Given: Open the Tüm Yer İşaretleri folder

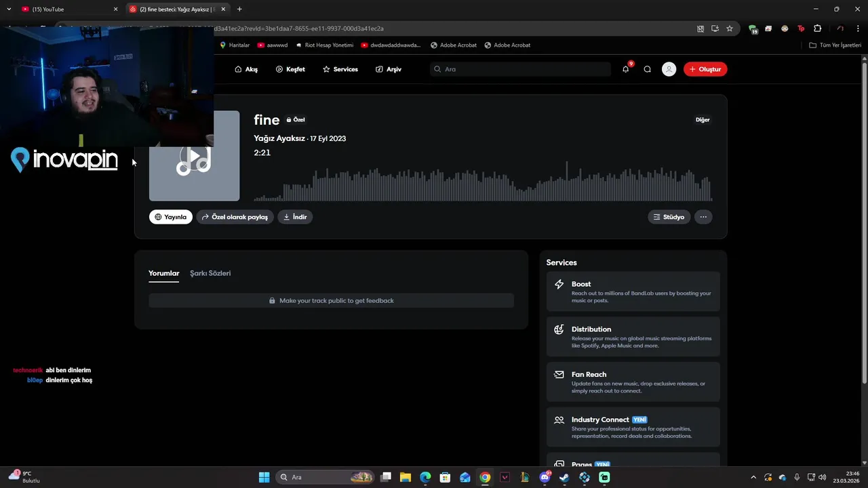Looking at the screenshot, I should pos(835,45).
